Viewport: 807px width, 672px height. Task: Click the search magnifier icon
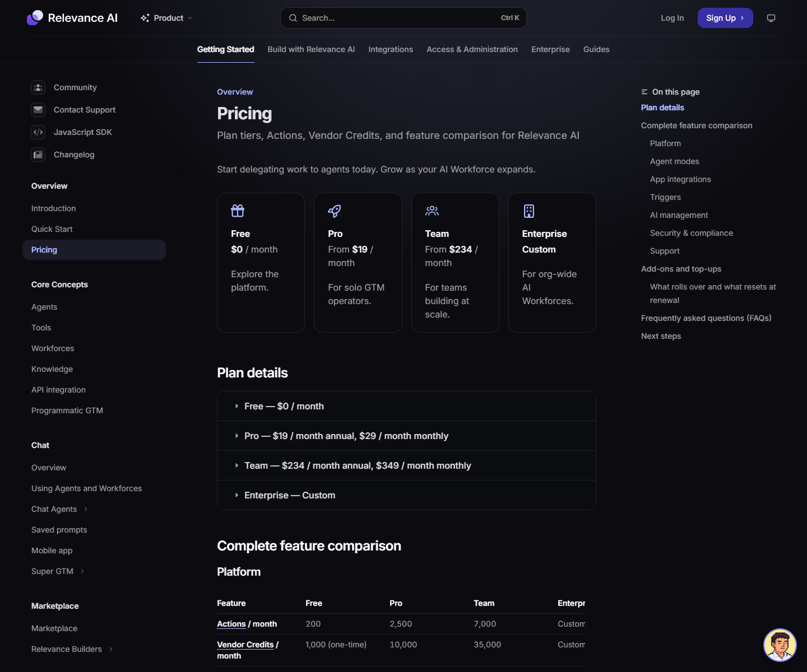[x=293, y=18]
